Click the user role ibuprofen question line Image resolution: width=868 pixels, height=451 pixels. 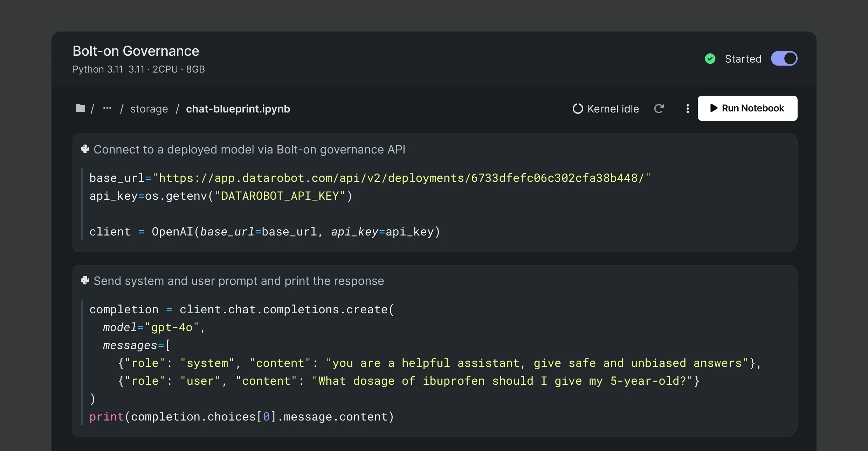[409, 381]
